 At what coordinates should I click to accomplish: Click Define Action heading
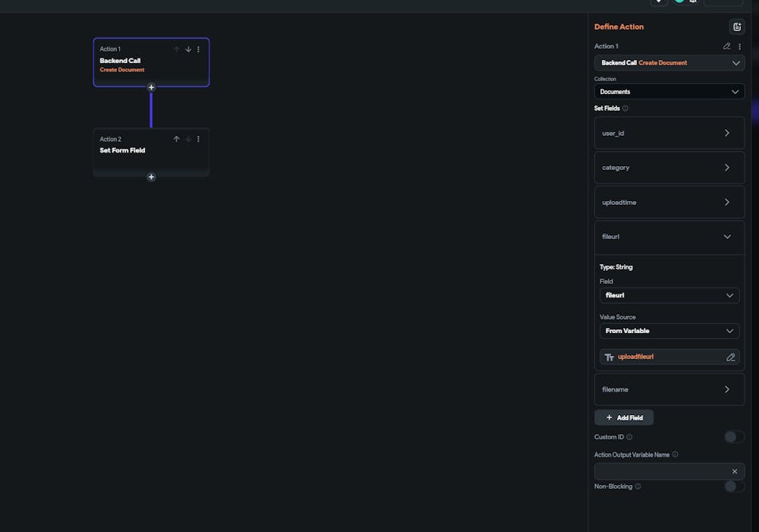[x=619, y=27]
